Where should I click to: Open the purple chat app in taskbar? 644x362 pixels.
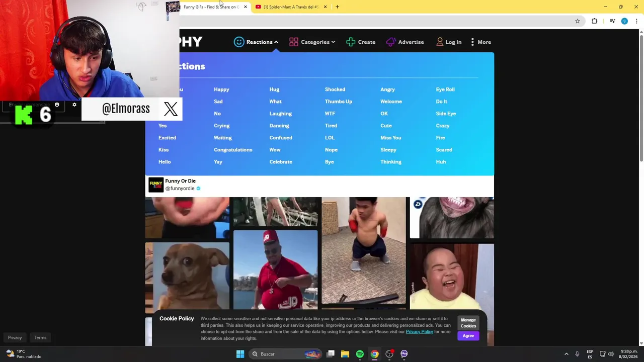404,354
